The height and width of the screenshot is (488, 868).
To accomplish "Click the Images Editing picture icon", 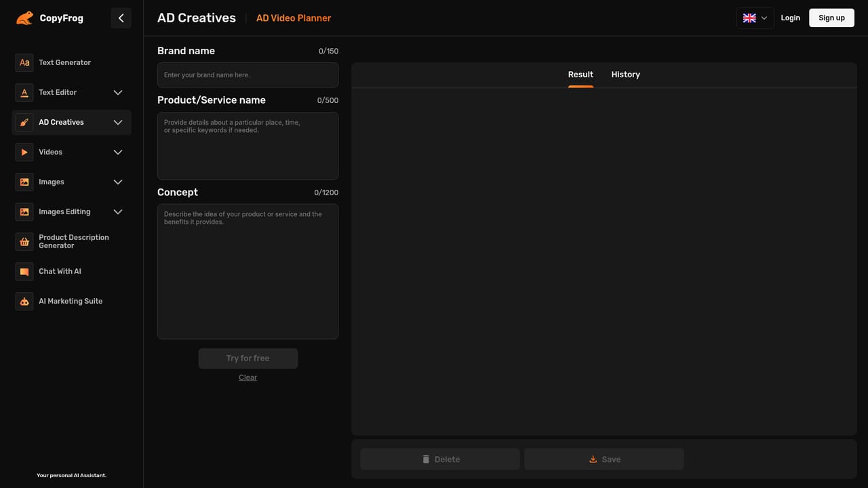I will point(24,211).
